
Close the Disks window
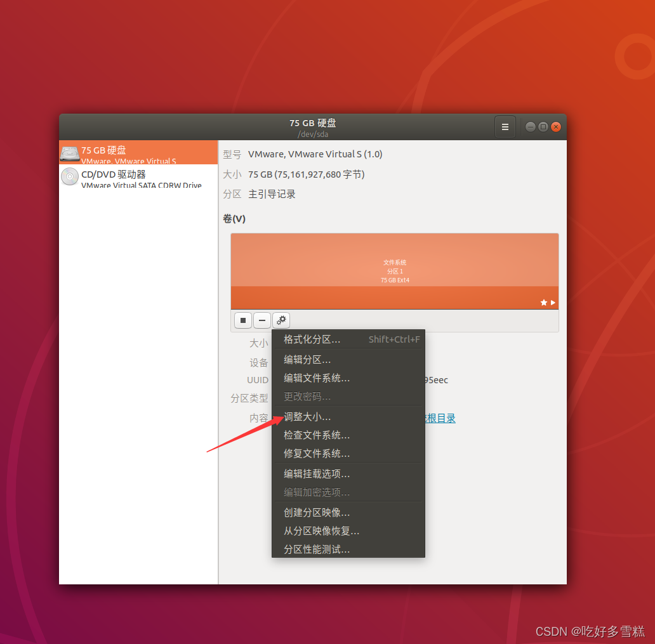coord(555,126)
